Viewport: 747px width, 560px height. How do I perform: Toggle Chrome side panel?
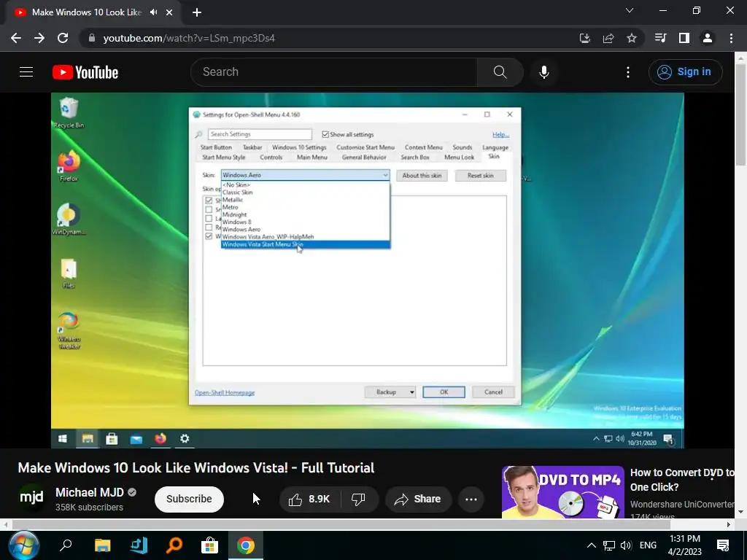click(x=684, y=38)
